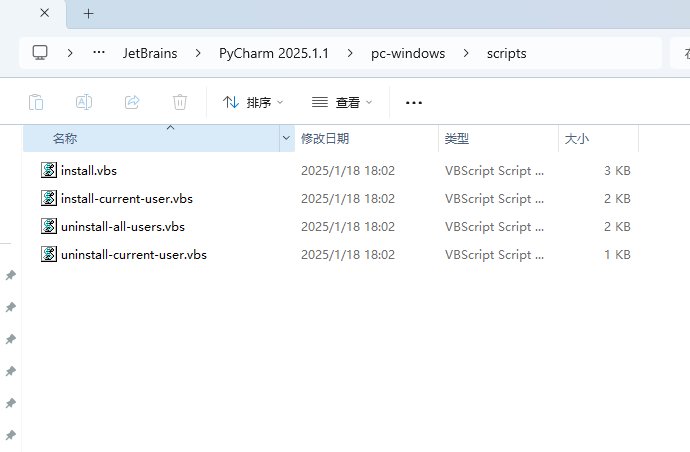This screenshot has width=690, height=452.
Task: Expand the chevron after PyCharm 2025.1.1
Action: [350, 53]
